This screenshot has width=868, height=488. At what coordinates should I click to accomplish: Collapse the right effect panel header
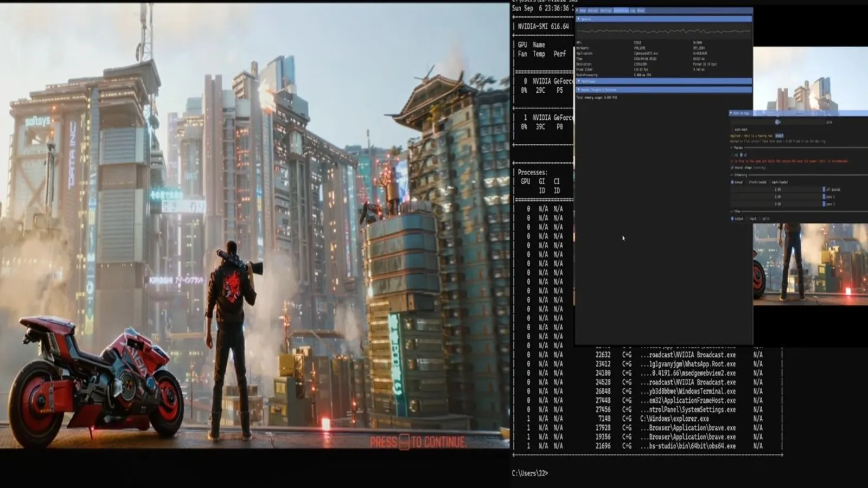coord(797,113)
